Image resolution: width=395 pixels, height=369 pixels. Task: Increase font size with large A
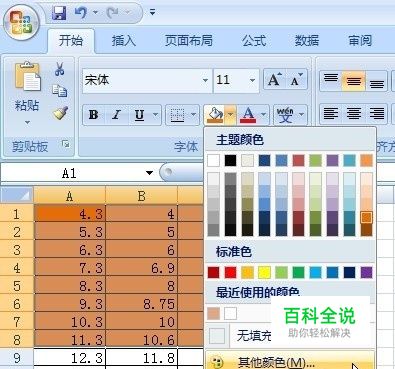click(x=274, y=80)
